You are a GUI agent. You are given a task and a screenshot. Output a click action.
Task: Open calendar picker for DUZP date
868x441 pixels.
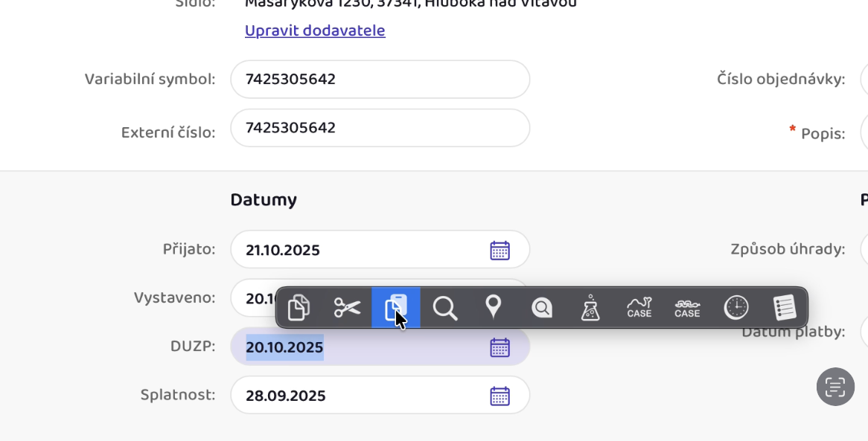(x=500, y=347)
